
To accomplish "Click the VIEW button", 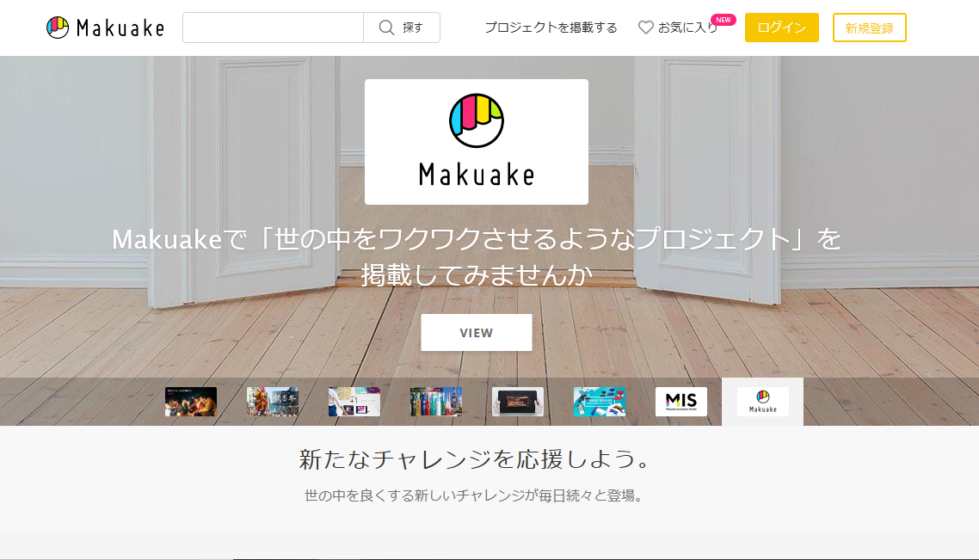I will coord(477,333).
